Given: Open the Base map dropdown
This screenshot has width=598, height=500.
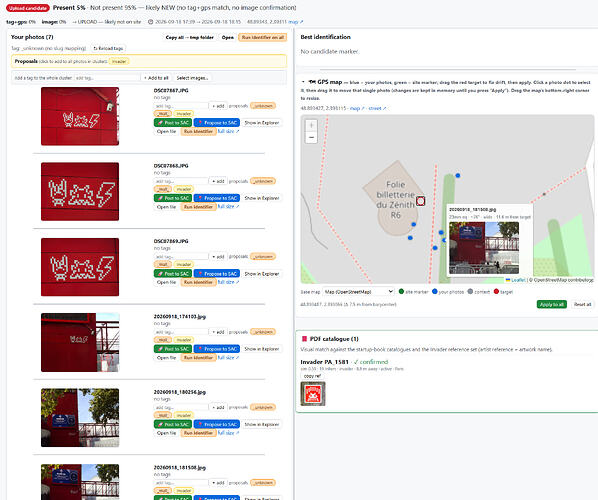Looking at the screenshot, I should (x=358, y=291).
